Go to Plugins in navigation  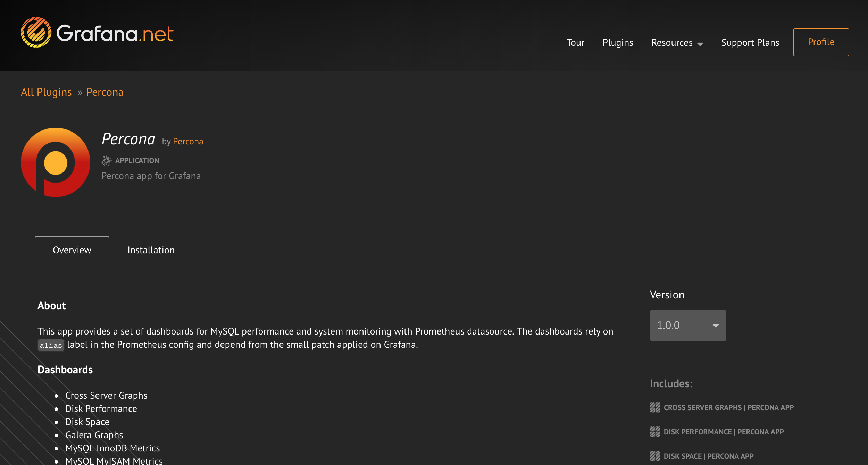(618, 43)
